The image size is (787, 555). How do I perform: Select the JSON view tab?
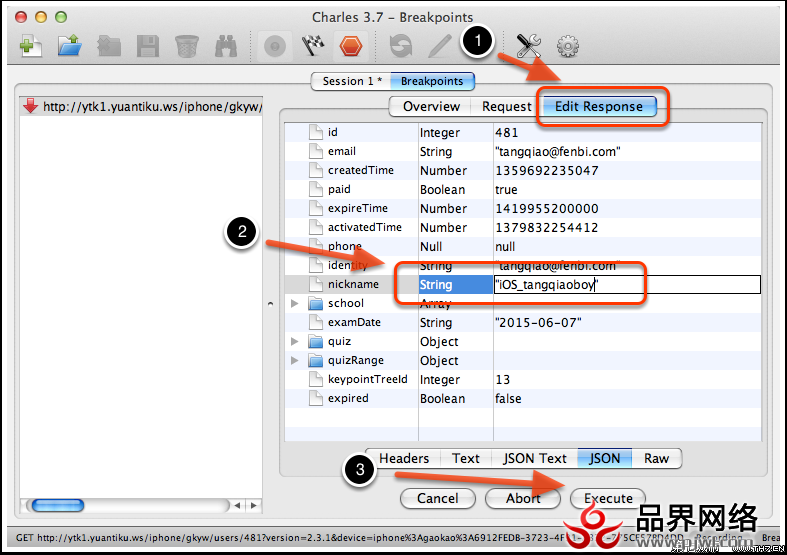[604, 458]
